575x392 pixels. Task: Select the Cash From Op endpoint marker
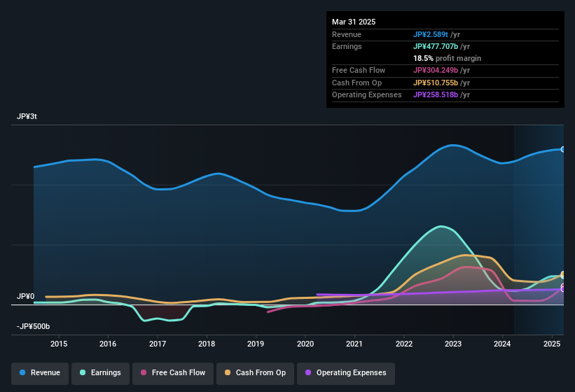coord(563,274)
